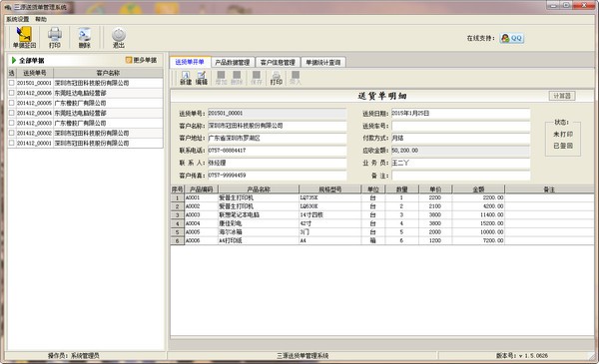Click the 导入 import icon in form toolbar
Screen dimensions: 599x364
pyautogui.click(x=296, y=78)
